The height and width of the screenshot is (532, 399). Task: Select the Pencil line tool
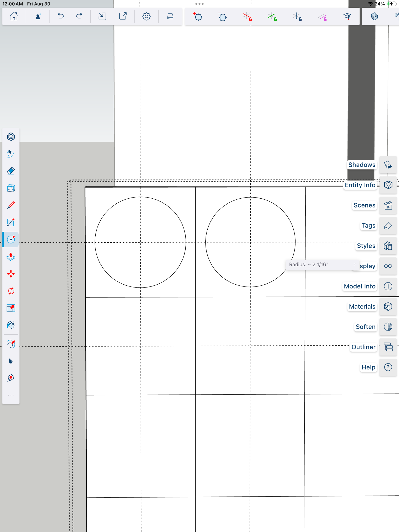click(x=11, y=205)
